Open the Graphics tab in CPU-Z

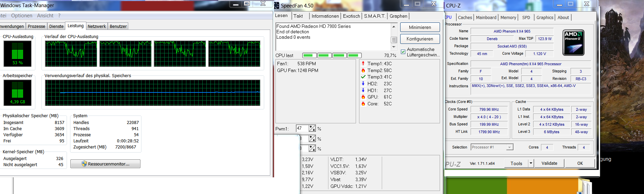tap(545, 18)
